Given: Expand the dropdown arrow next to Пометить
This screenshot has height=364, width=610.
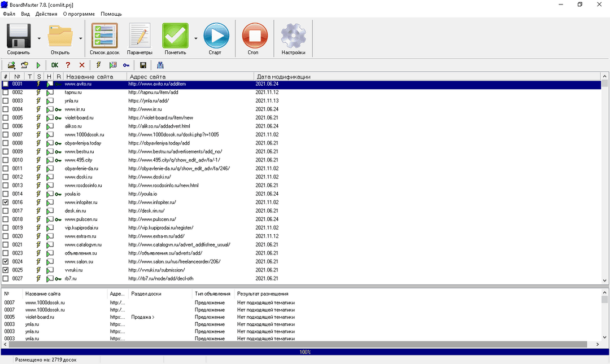Looking at the screenshot, I should tap(195, 38).
